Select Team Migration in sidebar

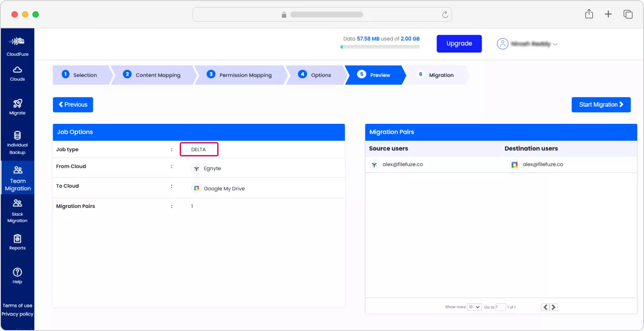17,178
